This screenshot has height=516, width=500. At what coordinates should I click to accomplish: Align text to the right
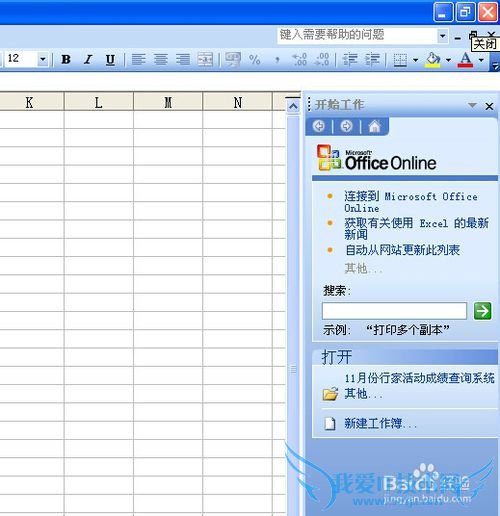pyautogui.click(x=183, y=60)
